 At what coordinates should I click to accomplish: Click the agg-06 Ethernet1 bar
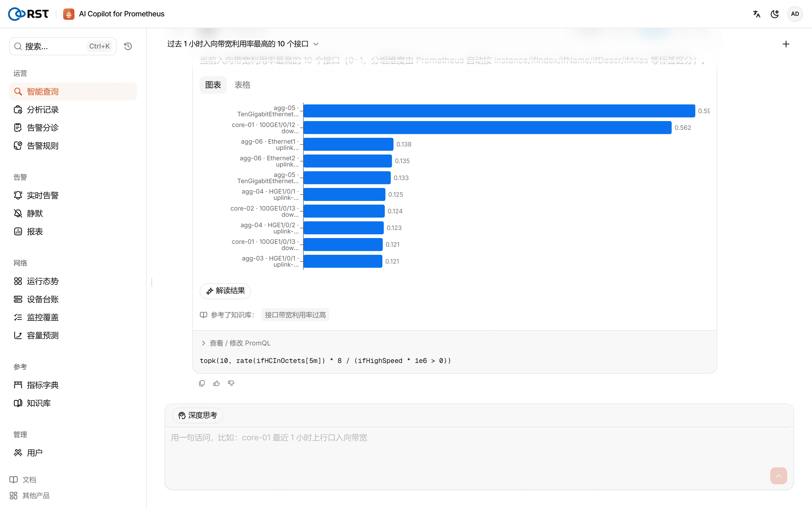[x=348, y=144]
